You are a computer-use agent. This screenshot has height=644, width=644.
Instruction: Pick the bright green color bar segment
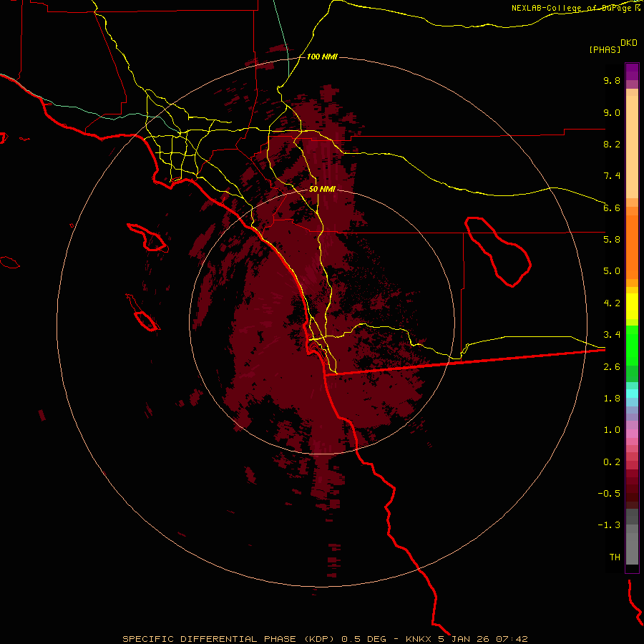point(632,345)
